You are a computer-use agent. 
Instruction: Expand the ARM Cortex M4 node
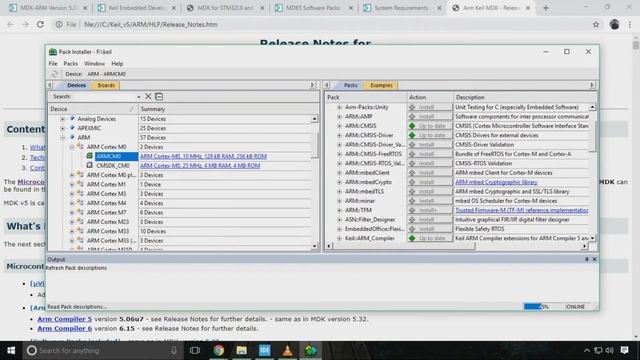72,203
